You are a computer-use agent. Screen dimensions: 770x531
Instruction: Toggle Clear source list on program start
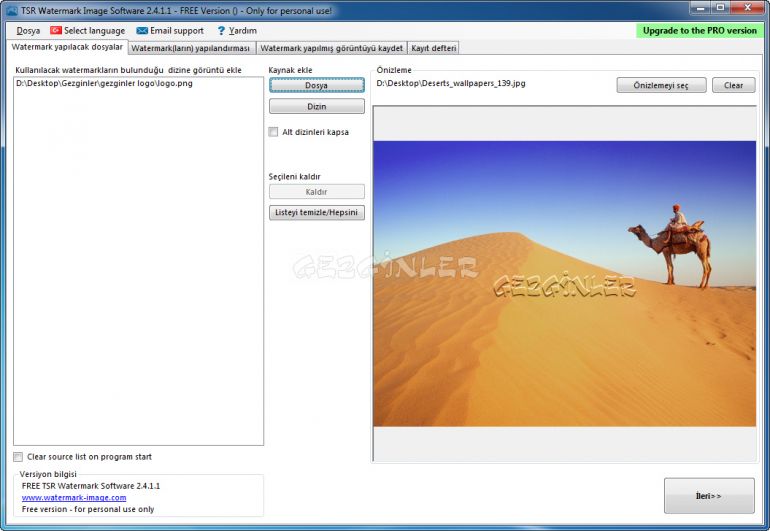pos(19,457)
